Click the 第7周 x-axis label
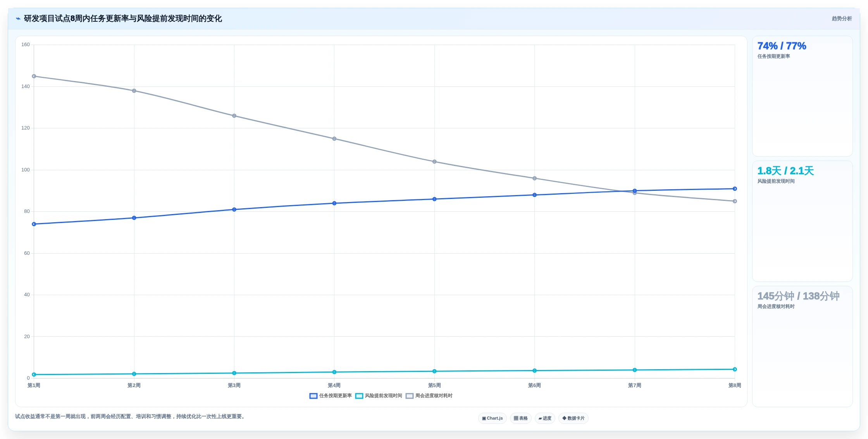 pyautogui.click(x=635, y=385)
